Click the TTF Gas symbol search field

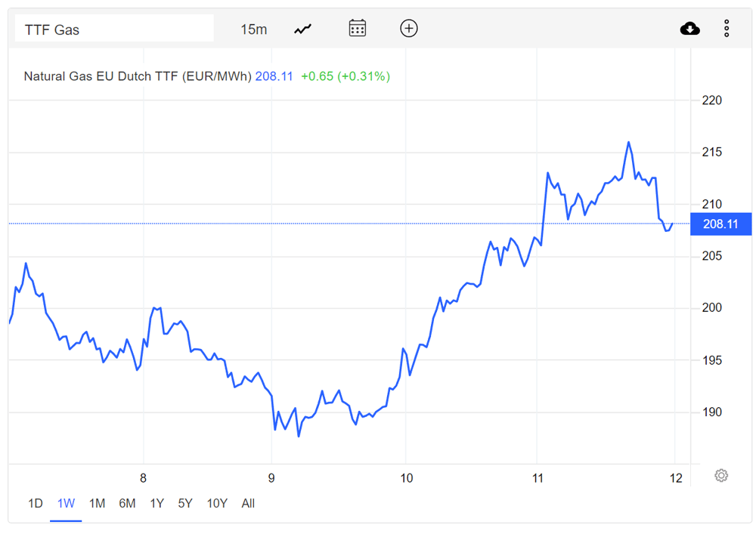(114, 28)
